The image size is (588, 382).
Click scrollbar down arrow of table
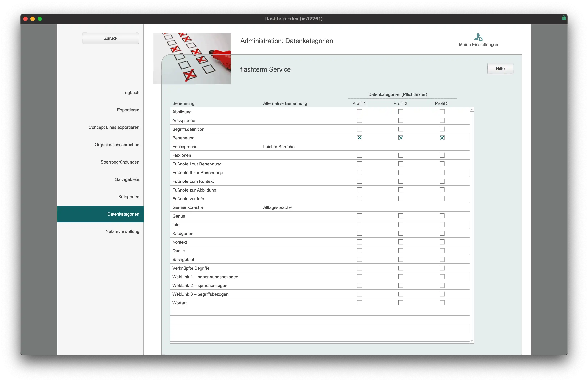[472, 341]
